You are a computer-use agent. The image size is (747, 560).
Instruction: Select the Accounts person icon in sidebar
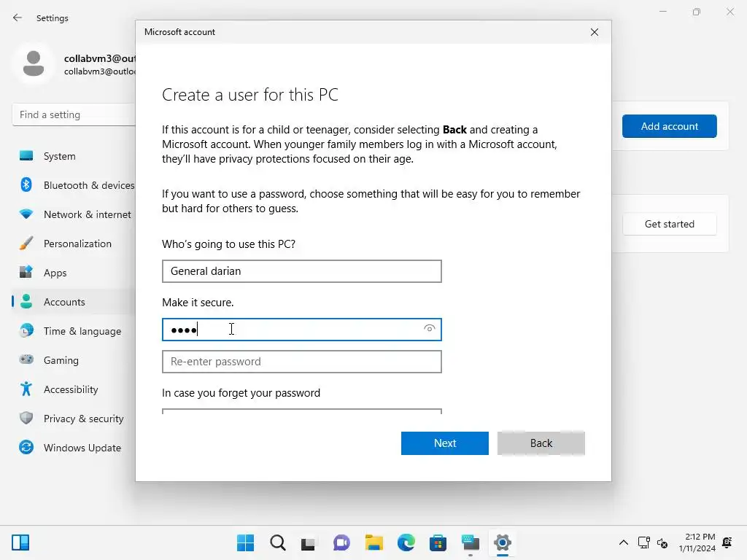pos(26,301)
